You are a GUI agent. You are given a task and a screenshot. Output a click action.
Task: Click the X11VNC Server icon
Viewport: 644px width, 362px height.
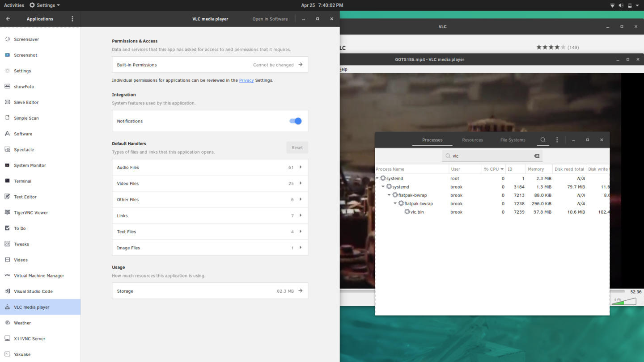(7, 339)
